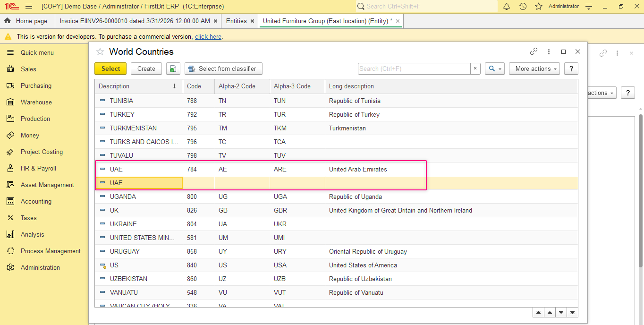Select the TUNISIA row
The height and width of the screenshot is (325, 644).
point(336,101)
